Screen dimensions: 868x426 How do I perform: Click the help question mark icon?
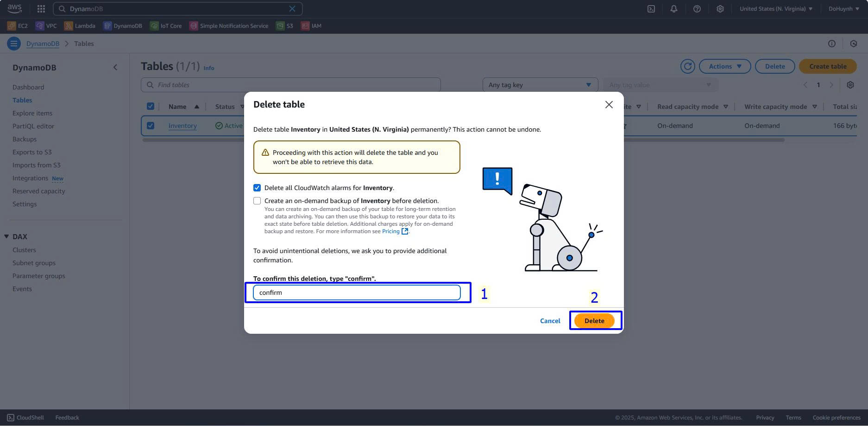697,9
